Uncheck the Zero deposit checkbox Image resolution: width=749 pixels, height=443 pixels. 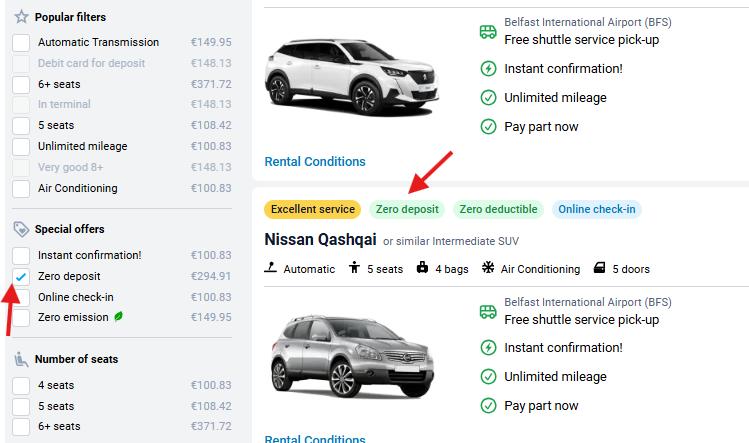point(21,277)
